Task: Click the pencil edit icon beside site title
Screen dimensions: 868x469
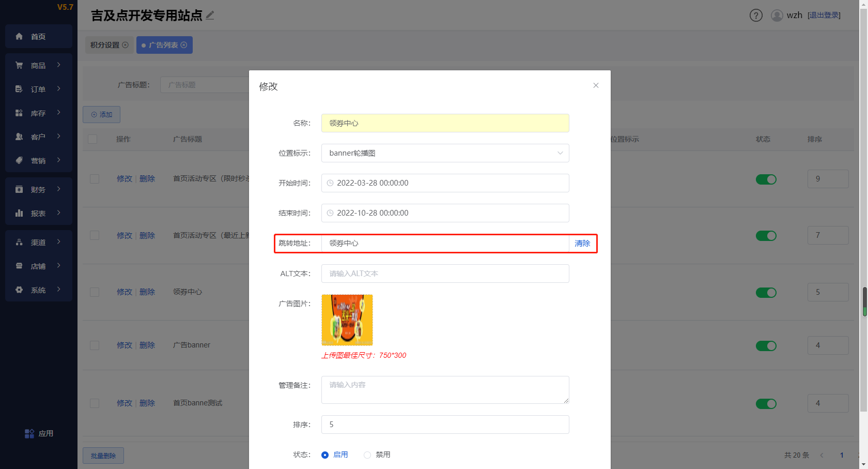Action: [x=210, y=16]
